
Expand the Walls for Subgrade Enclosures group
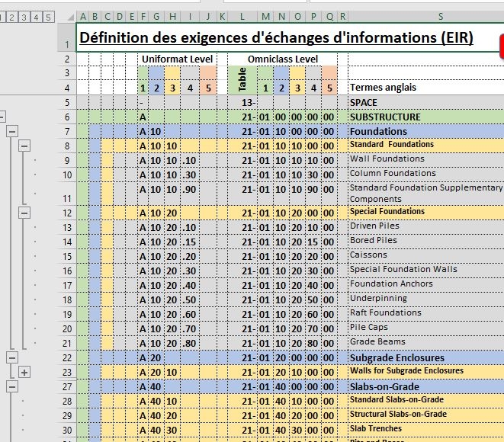[x=24, y=373]
